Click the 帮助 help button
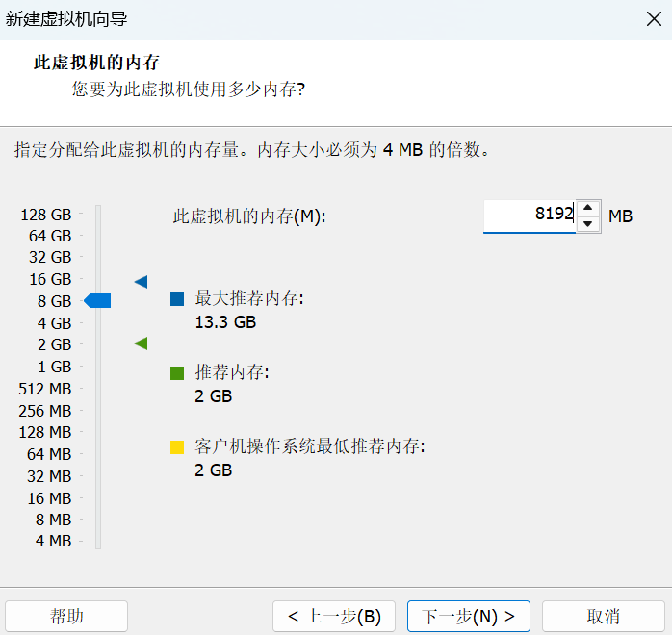 [66, 616]
